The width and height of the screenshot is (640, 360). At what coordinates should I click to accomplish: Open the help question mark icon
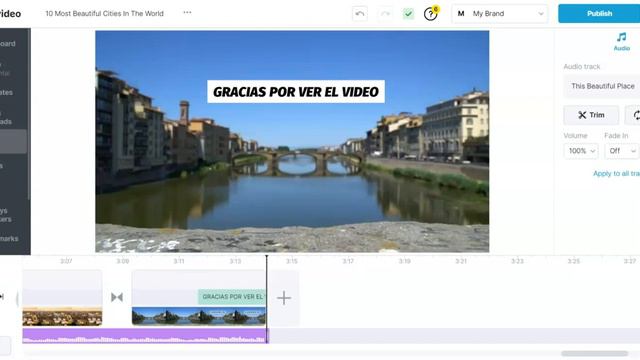tap(430, 14)
